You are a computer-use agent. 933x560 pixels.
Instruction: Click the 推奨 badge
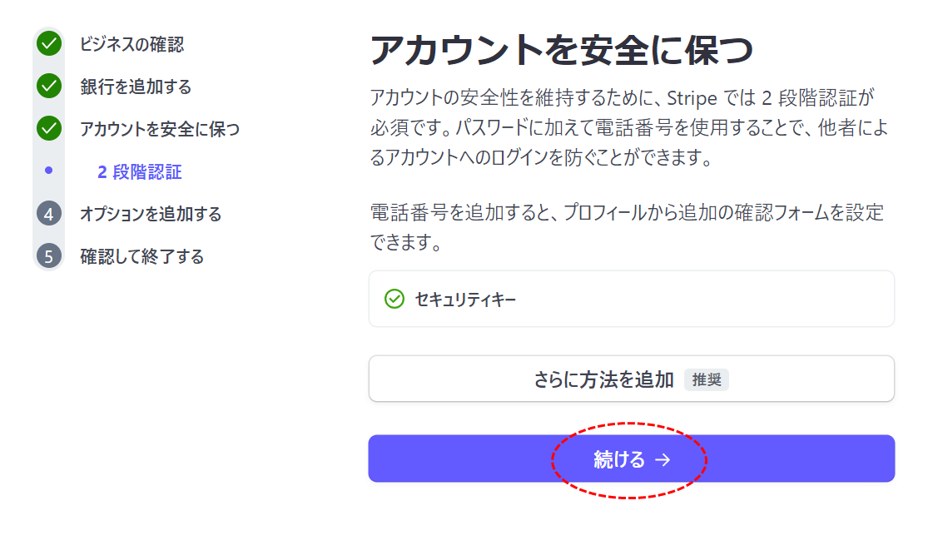click(707, 379)
